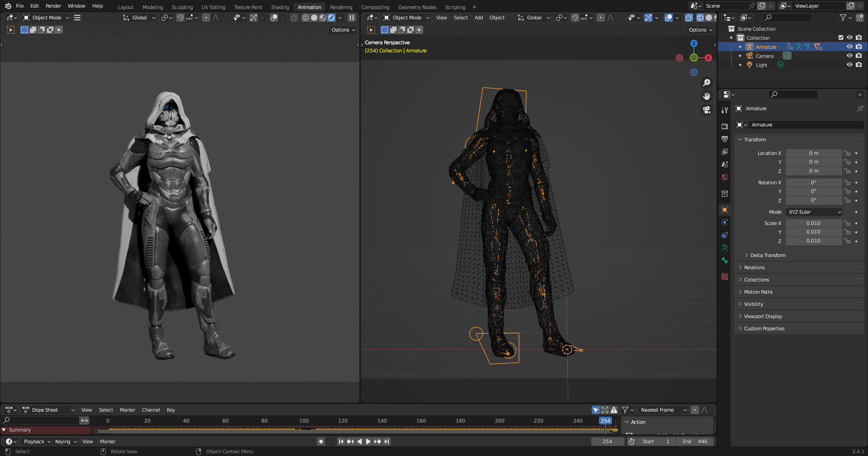Open the Add menu in right viewport
The image size is (868, 456).
(x=479, y=18)
